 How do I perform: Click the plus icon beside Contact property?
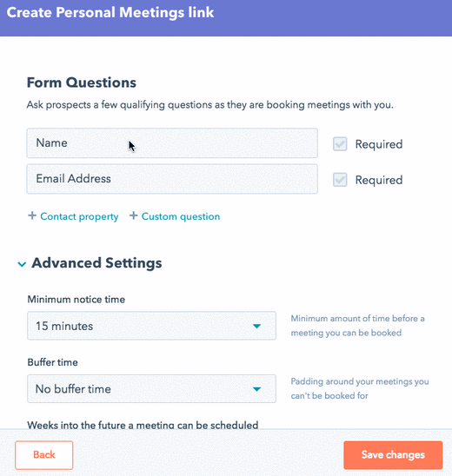[x=32, y=215]
